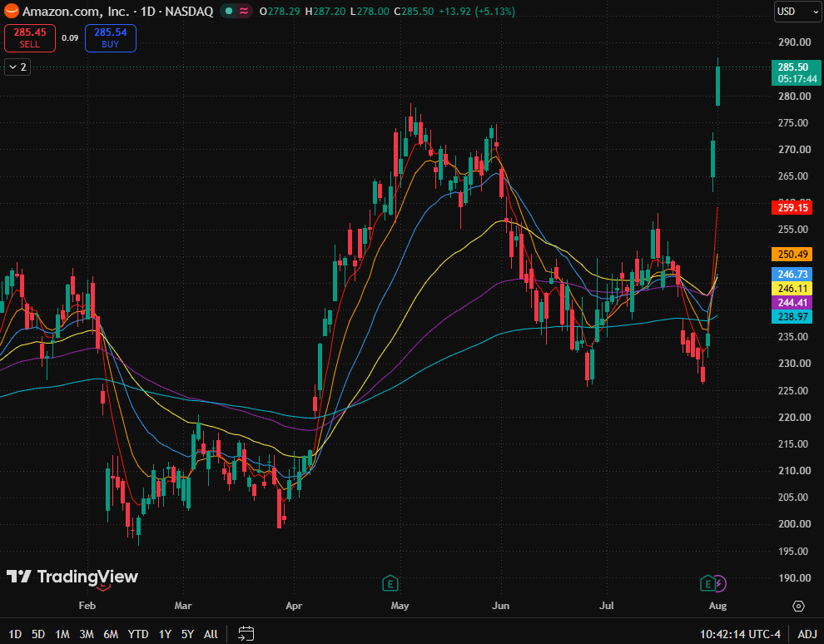824x644 pixels.
Task: Click the pink approximate-data indicator icon
Action: coord(244,11)
